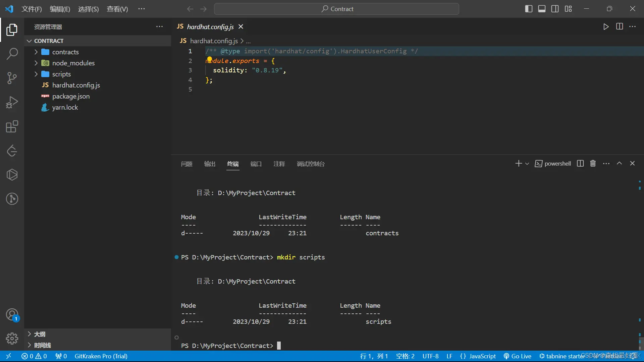Switch to the 输出 panel tab
The width and height of the screenshot is (644, 362).
210,164
